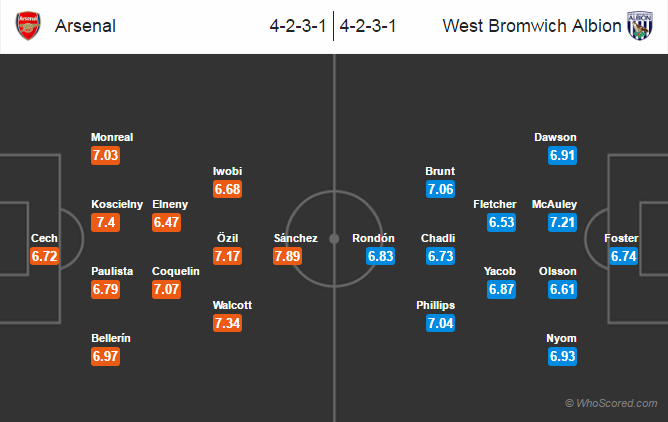Select Brunt's 7.06 rating badge
668x422 pixels.
(441, 189)
